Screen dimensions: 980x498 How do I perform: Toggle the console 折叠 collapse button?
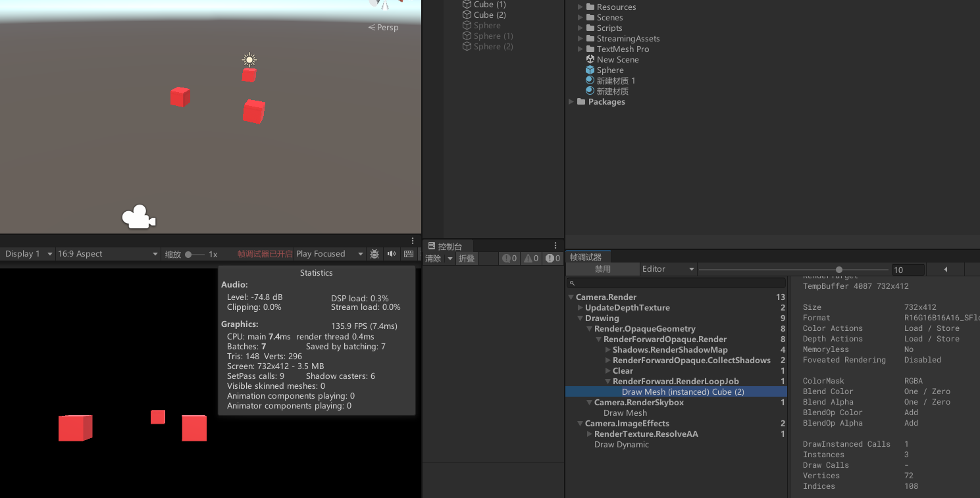coord(467,259)
